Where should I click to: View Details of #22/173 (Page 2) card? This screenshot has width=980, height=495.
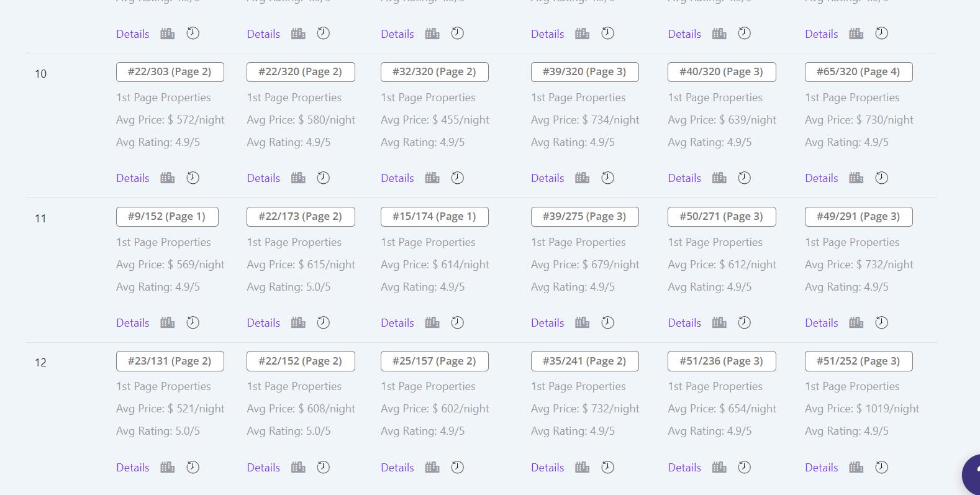[263, 323]
